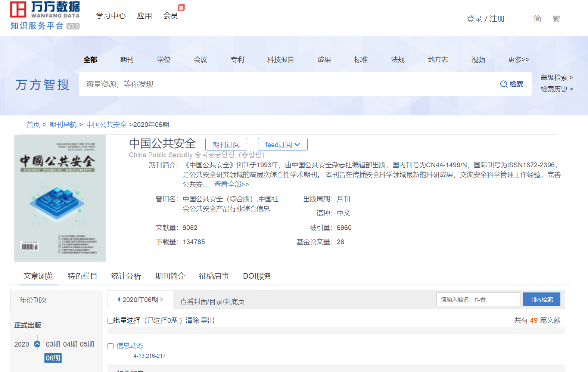Open the 信息动态 article link
The image size is (588, 372).
coord(130,346)
